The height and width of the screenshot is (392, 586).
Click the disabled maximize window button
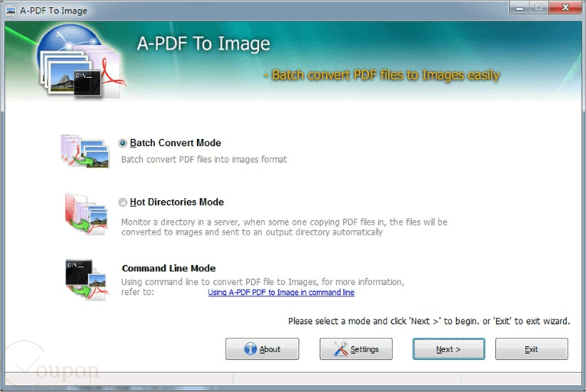[x=539, y=8]
